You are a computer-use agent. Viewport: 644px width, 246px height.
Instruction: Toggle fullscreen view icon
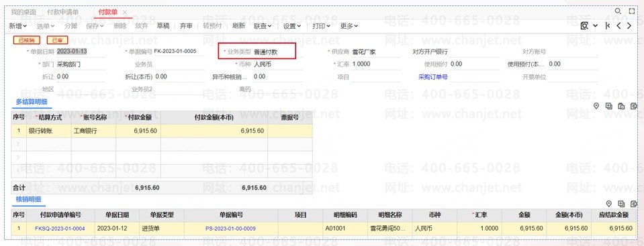(632, 11)
